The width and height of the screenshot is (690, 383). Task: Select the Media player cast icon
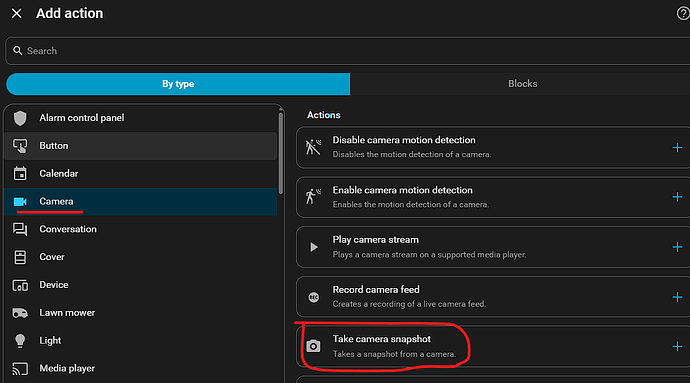point(20,368)
